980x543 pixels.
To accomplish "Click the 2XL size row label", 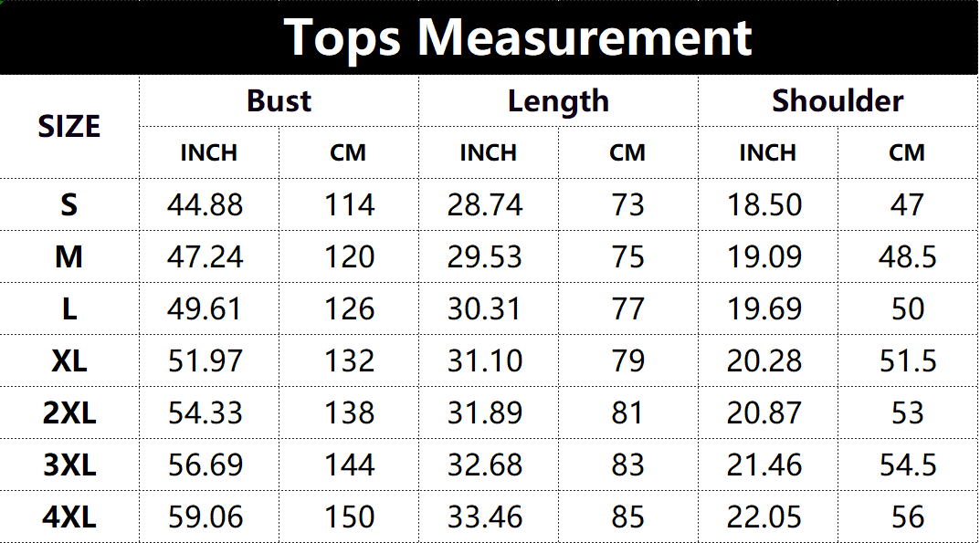I will [69, 412].
